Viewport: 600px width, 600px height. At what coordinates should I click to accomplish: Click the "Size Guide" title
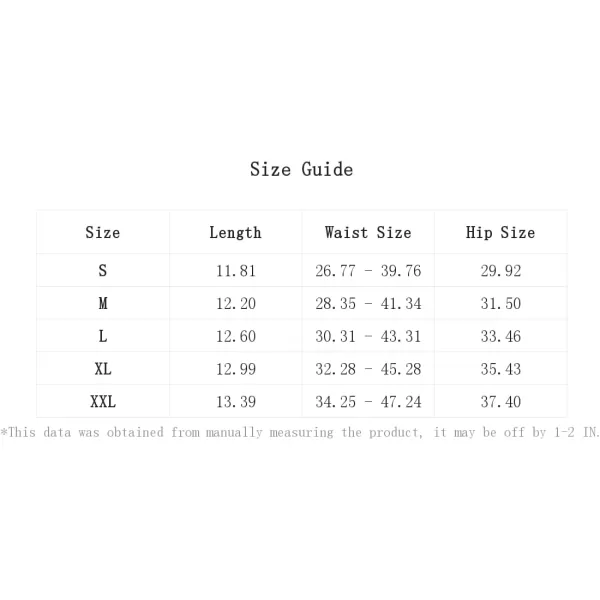301,169
